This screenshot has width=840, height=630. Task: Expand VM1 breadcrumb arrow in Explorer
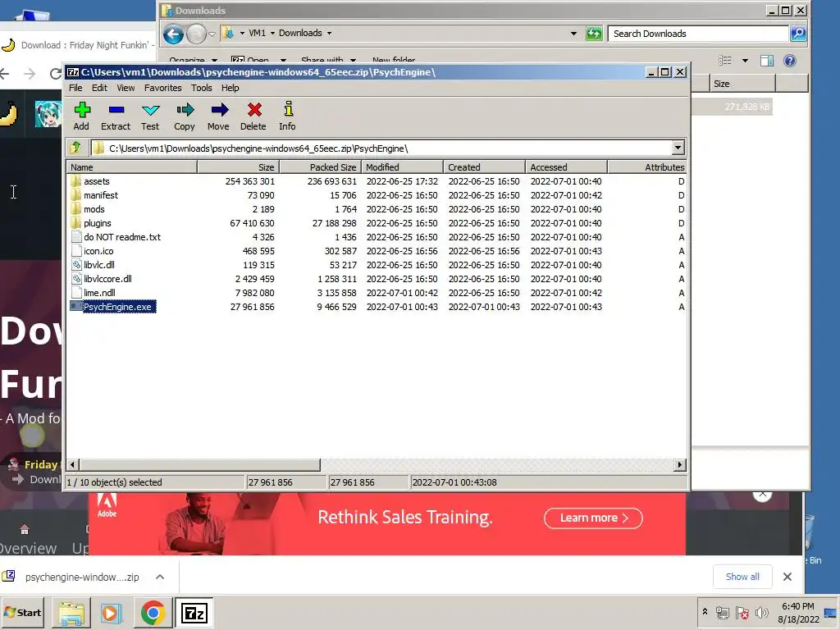[272, 33]
